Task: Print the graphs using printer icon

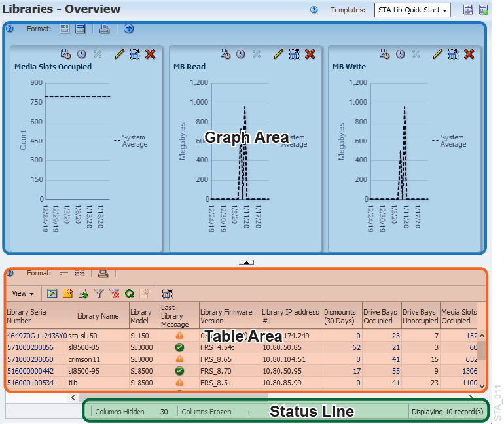Action: [x=104, y=29]
